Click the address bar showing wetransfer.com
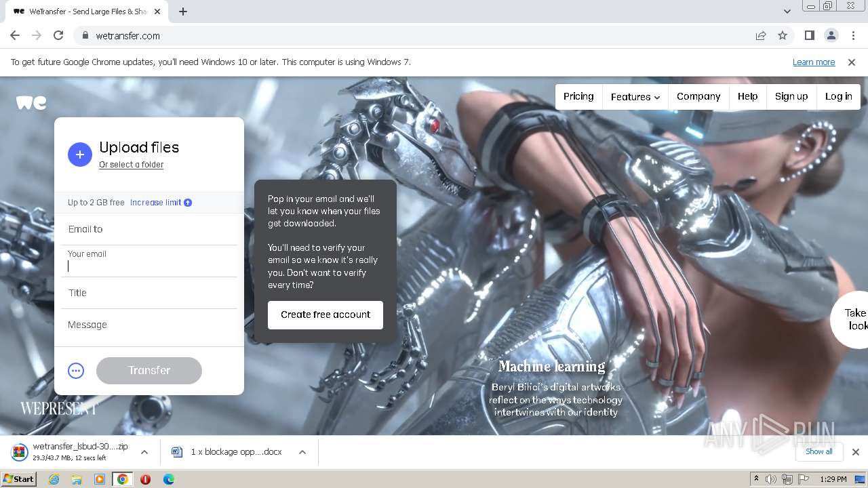Screen dimensions: 868x488 click(x=414, y=35)
